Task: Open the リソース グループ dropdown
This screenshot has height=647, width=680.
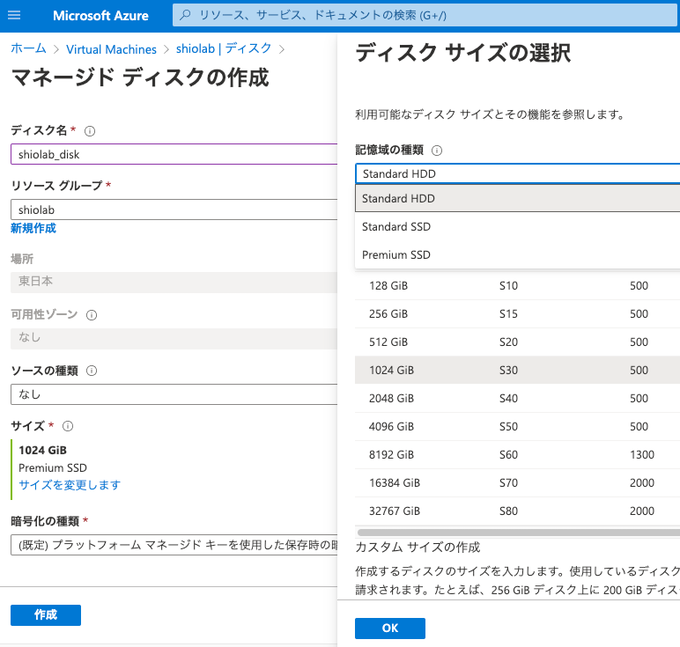Action: 174,210
